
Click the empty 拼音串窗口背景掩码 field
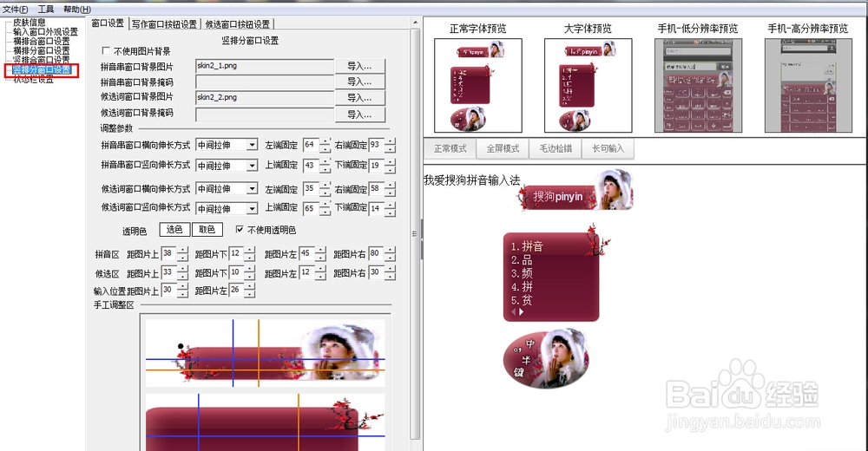[265, 82]
